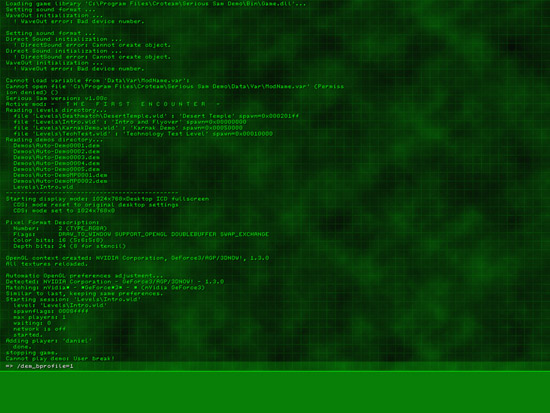This screenshot has height=413, width=550.
Task: Click the 'Intro and Flyover' level line
Action: (130, 122)
